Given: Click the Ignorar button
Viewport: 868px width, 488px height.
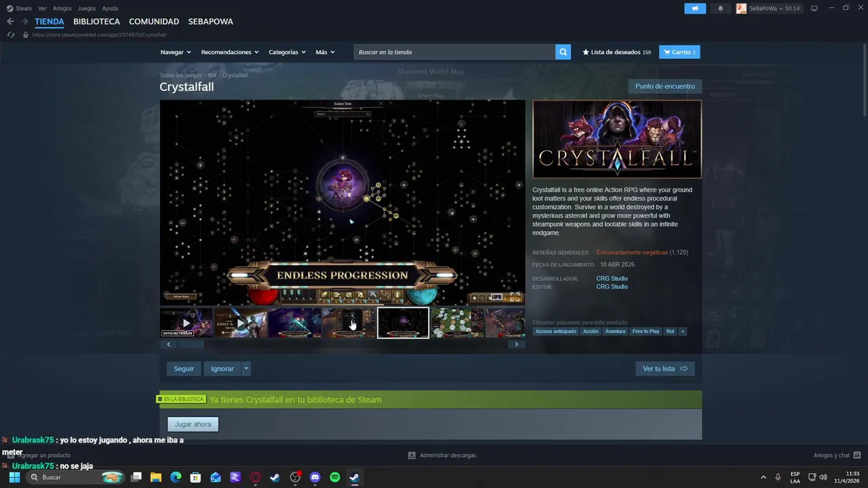Looking at the screenshot, I should [222, 369].
